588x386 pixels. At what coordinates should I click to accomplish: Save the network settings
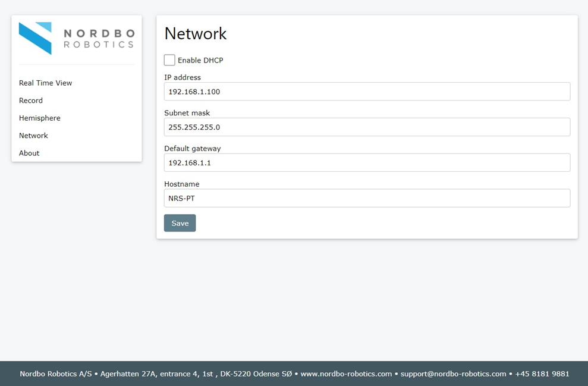[180, 223]
